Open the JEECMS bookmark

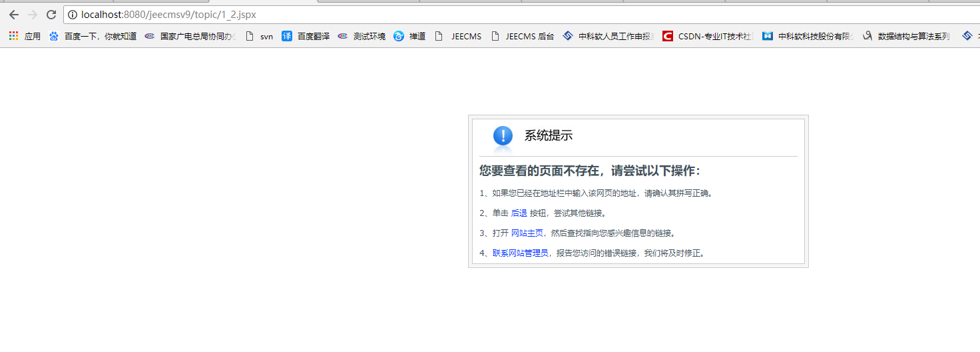[x=458, y=36]
